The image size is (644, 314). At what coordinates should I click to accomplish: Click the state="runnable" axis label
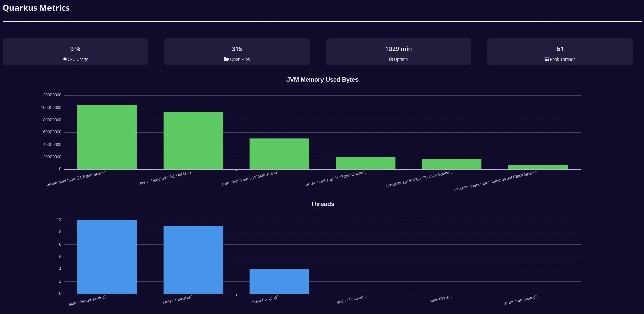(178, 300)
